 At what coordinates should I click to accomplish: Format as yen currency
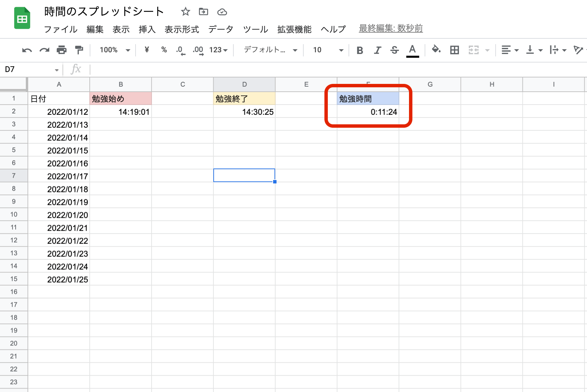click(x=147, y=50)
